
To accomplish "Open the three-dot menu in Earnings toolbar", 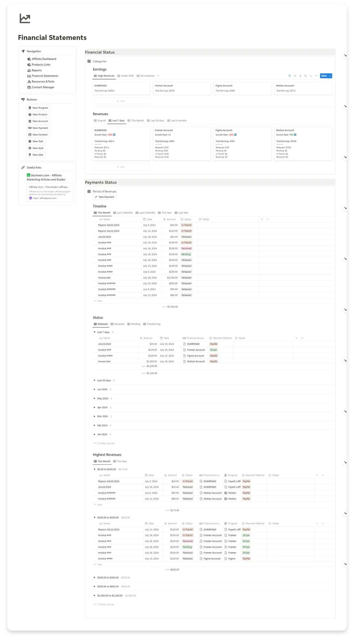I will click(316, 76).
